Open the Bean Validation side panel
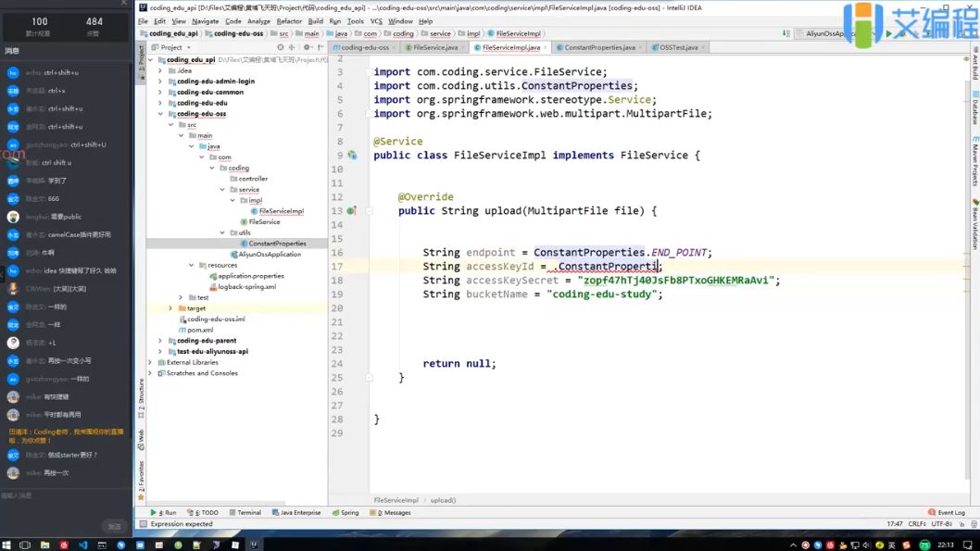This screenshot has width=980, height=551. (x=975, y=225)
